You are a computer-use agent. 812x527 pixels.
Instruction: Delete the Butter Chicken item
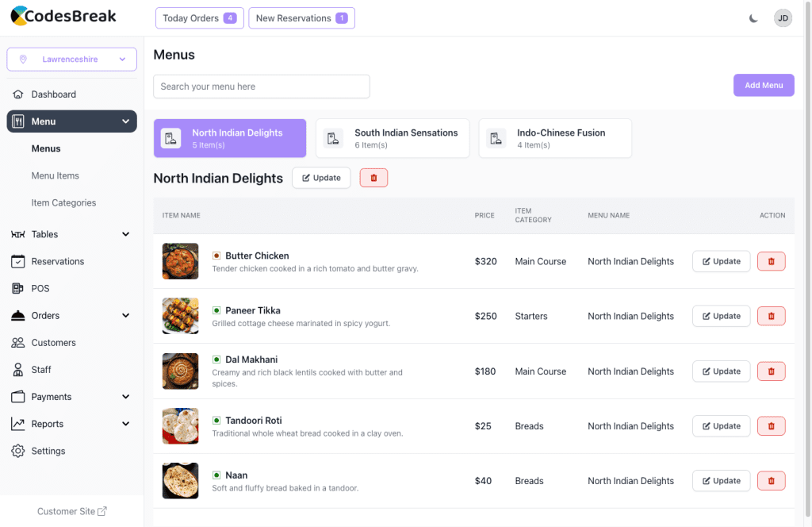(x=771, y=261)
